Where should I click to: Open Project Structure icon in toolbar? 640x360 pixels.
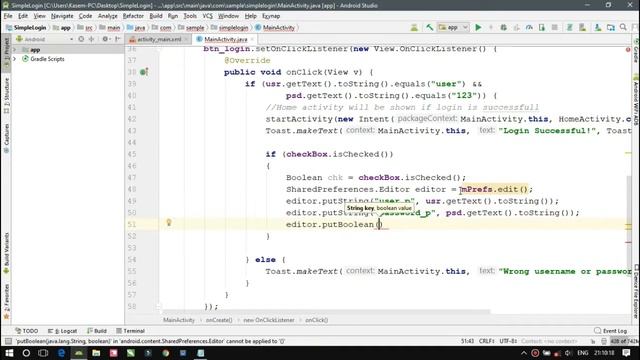click(x=611, y=27)
